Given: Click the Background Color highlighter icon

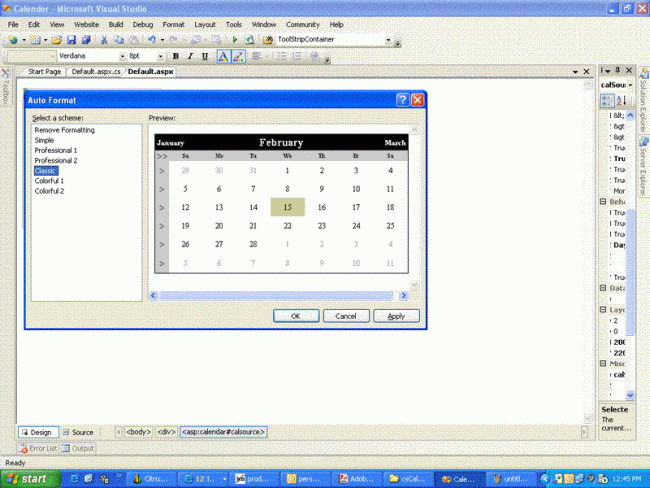Looking at the screenshot, I should click(x=238, y=56).
